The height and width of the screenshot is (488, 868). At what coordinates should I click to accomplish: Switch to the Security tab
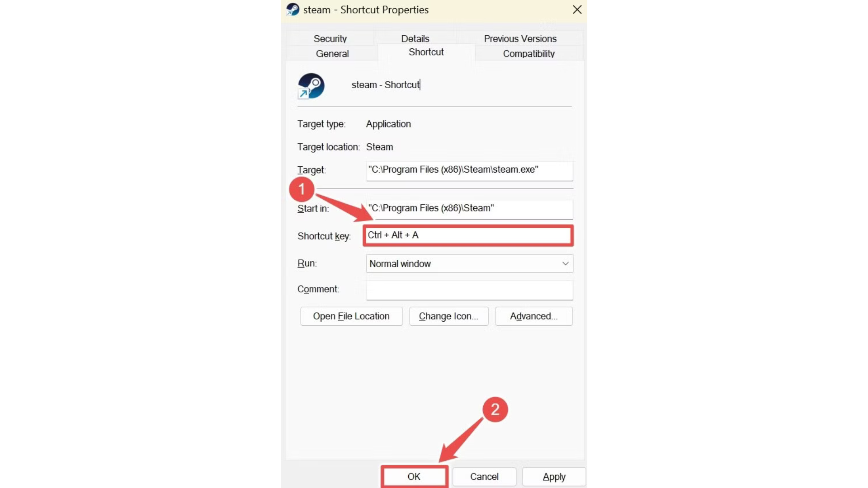(x=330, y=38)
